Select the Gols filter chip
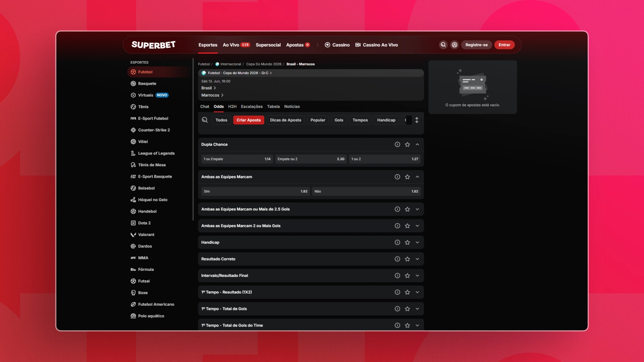Image resolution: width=644 pixels, height=362 pixels. tap(339, 120)
